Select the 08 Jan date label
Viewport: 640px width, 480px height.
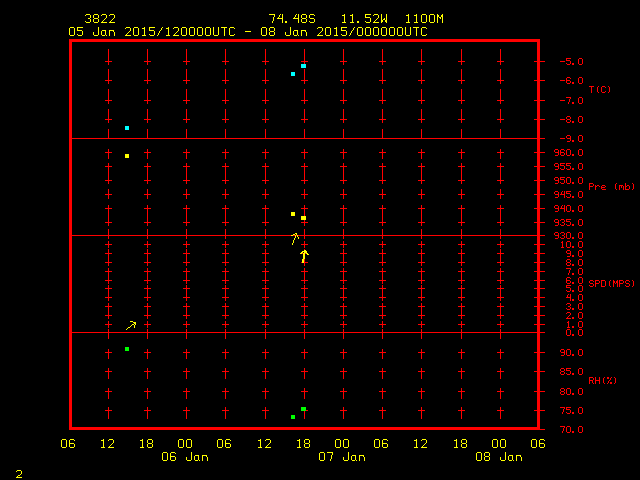coord(498,457)
